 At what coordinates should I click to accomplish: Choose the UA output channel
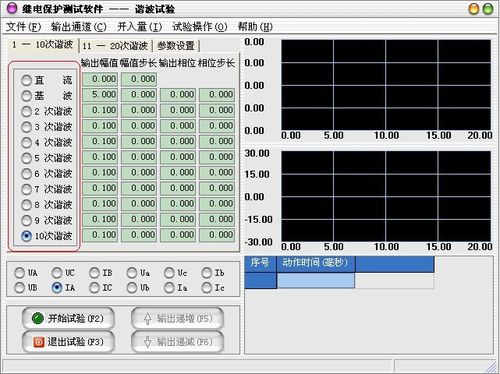(19, 273)
